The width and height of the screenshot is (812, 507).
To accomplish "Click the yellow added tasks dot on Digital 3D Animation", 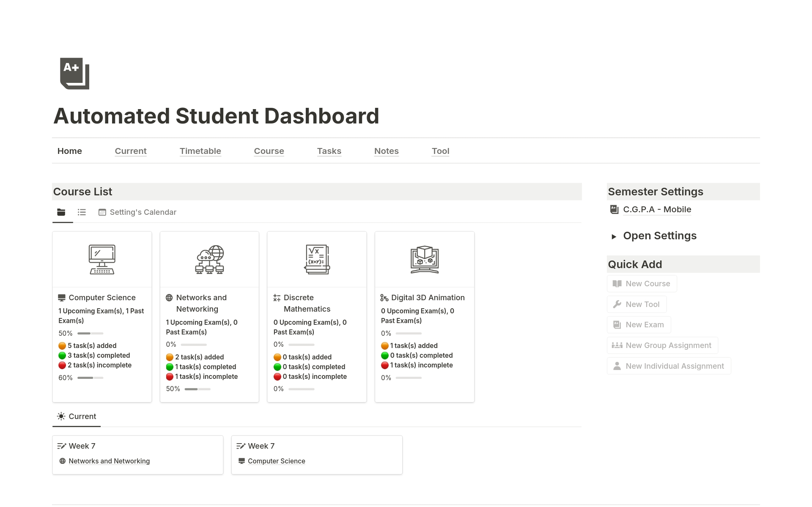I will coord(385,345).
